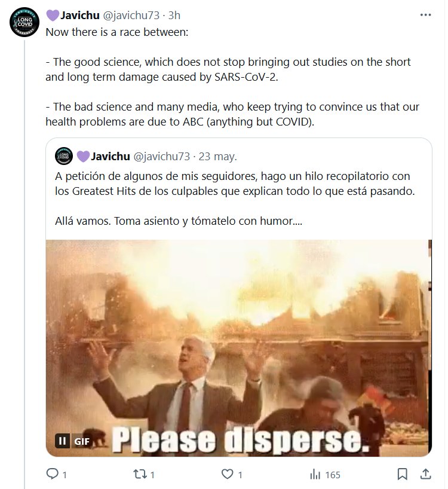The image size is (448, 489).
Task: Open the share upload icon
Action: tap(425, 474)
